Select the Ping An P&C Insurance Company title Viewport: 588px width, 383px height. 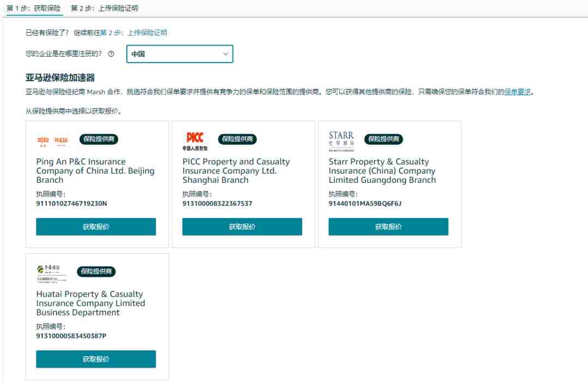click(x=95, y=171)
